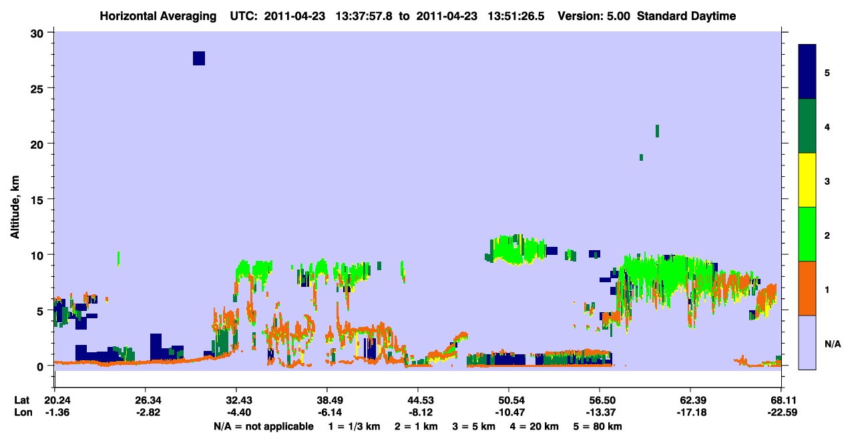
Task: Click the 'Lat' row label
Action: pos(21,400)
